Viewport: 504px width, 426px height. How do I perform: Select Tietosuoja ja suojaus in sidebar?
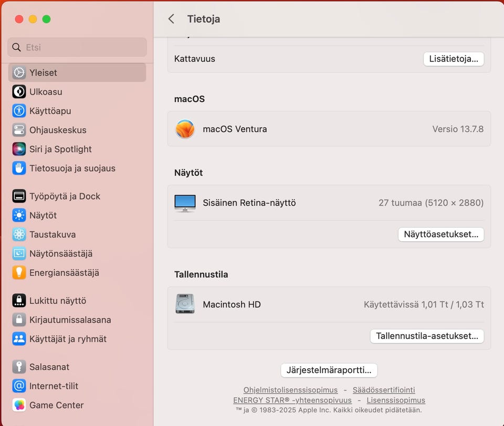(x=77, y=168)
